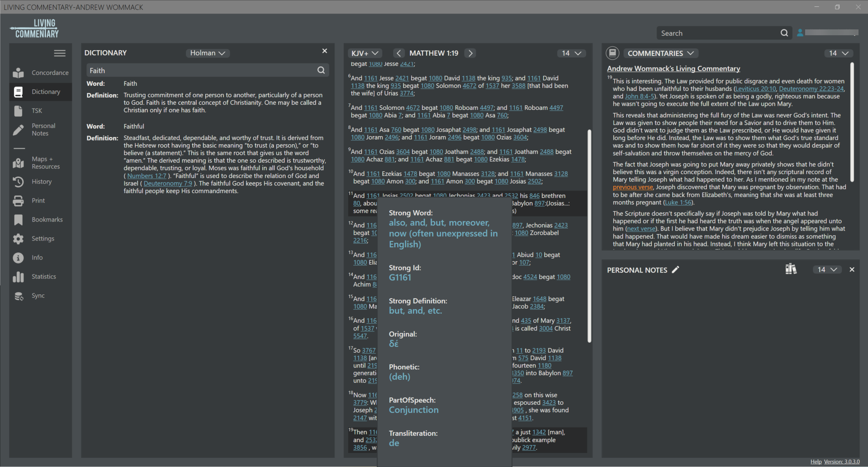Image resolution: width=868 pixels, height=467 pixels.
Task: Click the Bible text vertical scrollbar
Action: 589,235
